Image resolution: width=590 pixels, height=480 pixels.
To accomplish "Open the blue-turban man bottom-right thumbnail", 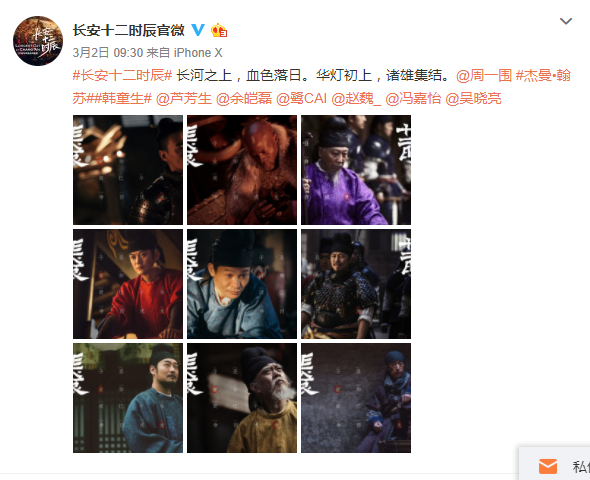I will pos(356,398).
